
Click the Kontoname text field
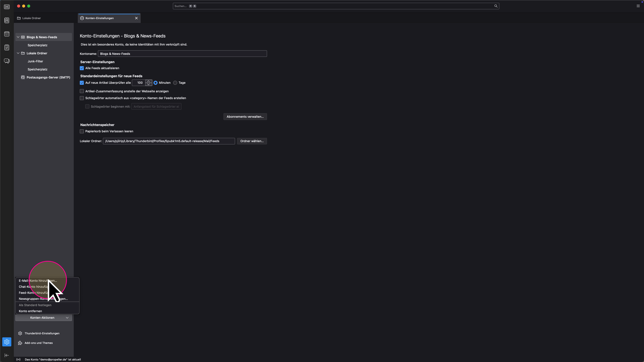[182, 54]
